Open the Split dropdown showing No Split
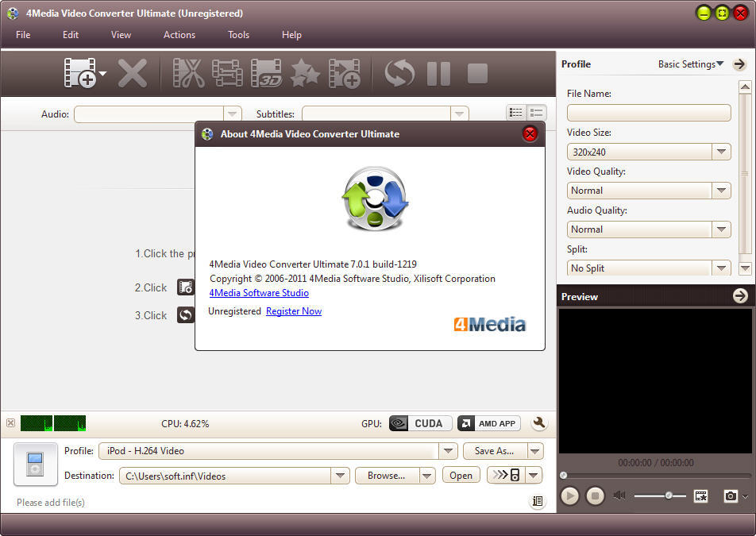Screen dimensions: 756x536 click(x=721, y=268)
